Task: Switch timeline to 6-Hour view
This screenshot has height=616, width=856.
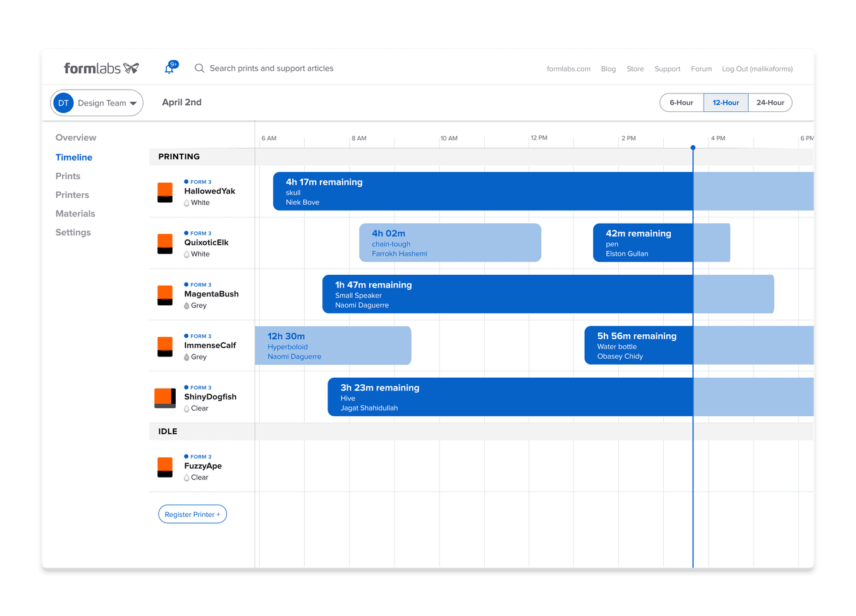Action: [x=682, y=102]
